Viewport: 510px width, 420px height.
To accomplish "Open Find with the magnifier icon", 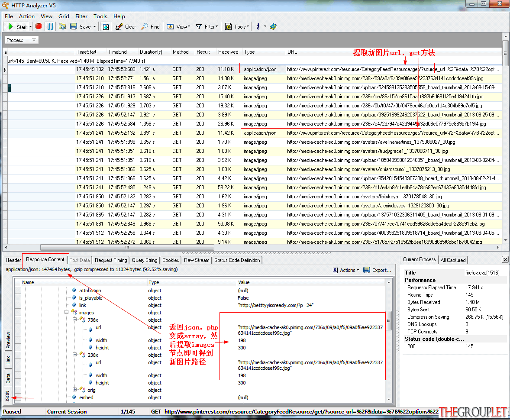I will click(145, 27).
